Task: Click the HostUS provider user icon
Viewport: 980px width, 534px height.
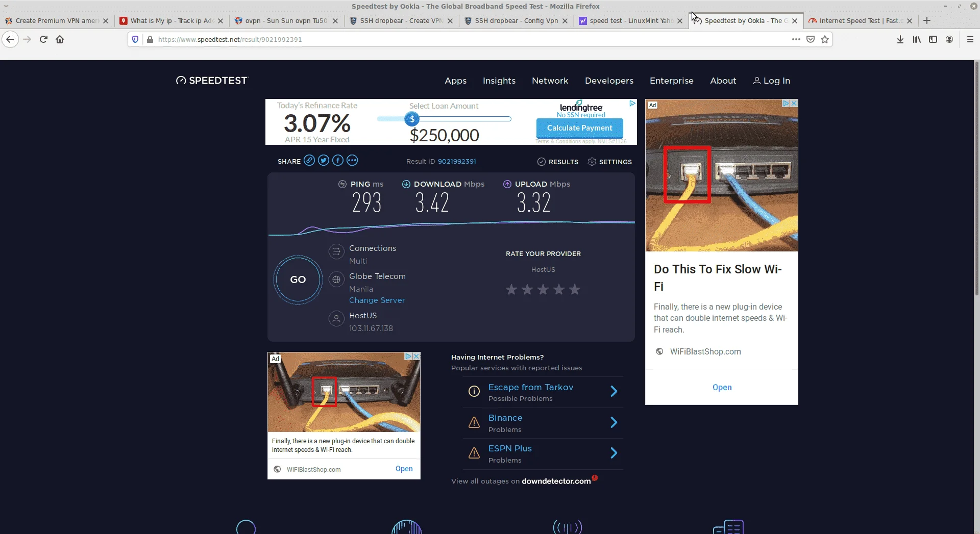Action: coord(336,319)
